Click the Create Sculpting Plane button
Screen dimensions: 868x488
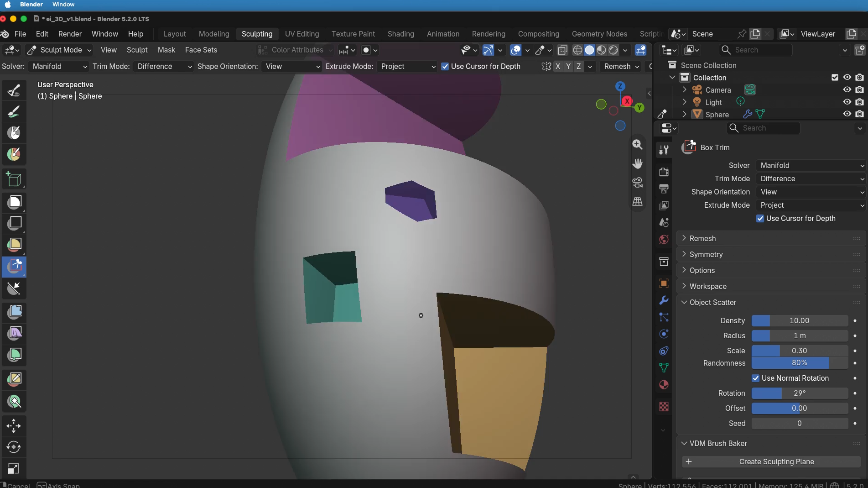(771, 462)
